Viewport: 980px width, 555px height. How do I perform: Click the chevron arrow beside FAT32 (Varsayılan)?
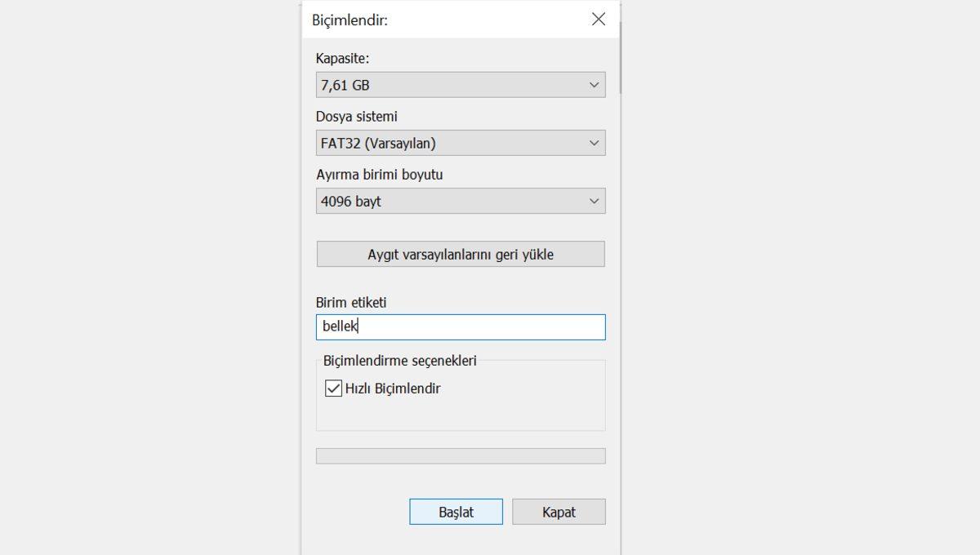(594, 144)
